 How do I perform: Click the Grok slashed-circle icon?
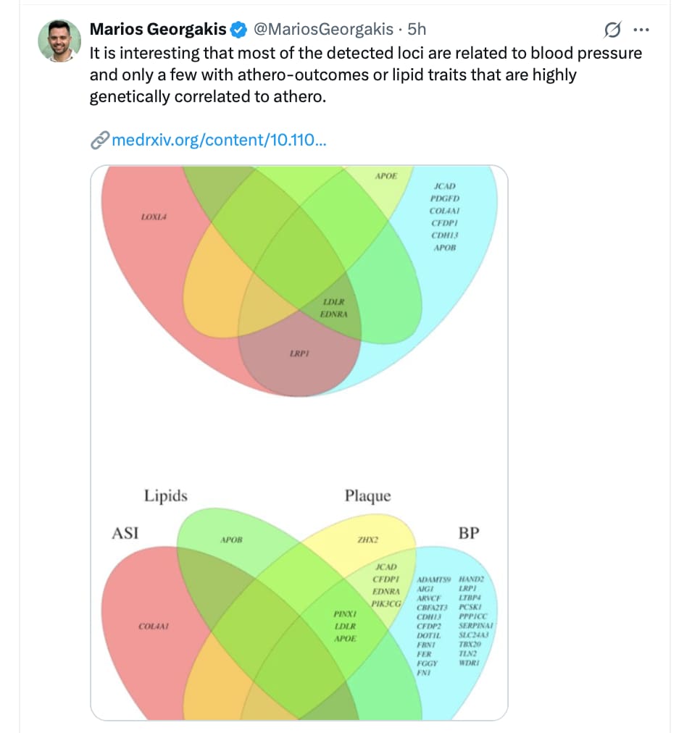click(x=612, y=30)
